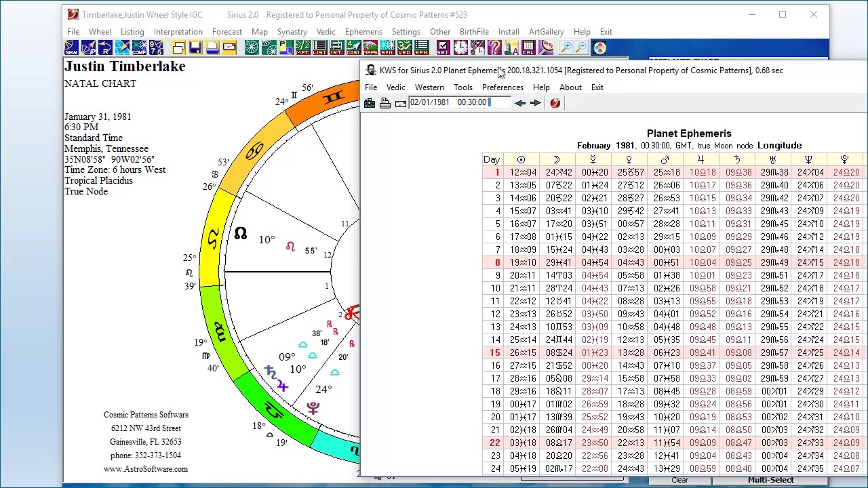The height and width of the screenshot is (488, 868).
Task: Click the zoom out magnifier icon
Action: click(580, 48)
